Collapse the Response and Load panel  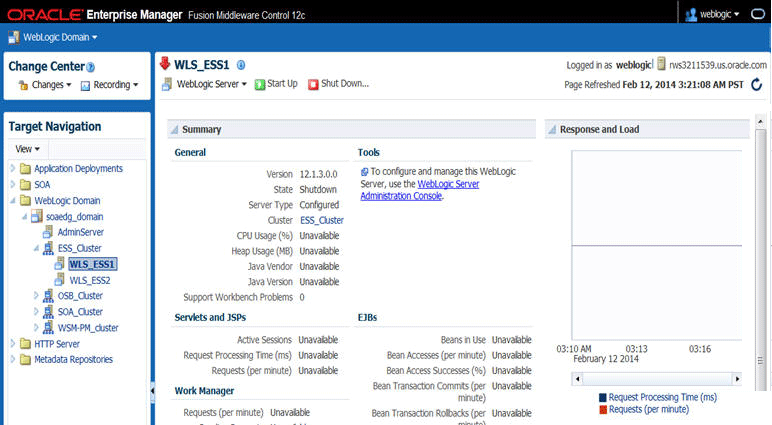(552, 130)
